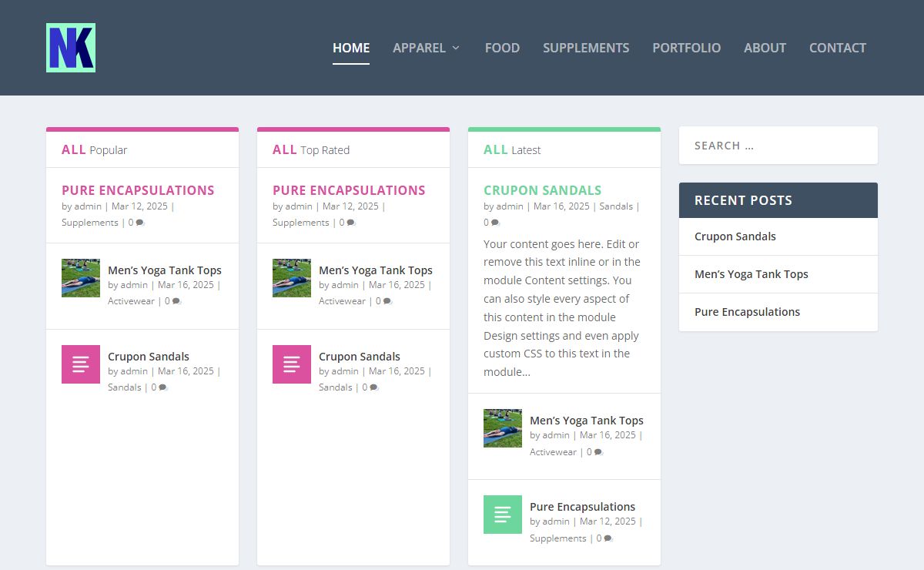The image size is (924, 570).
Task: Open Men's Yoga Tank Tops title in Latest column
Action: [x=587, y=421]
